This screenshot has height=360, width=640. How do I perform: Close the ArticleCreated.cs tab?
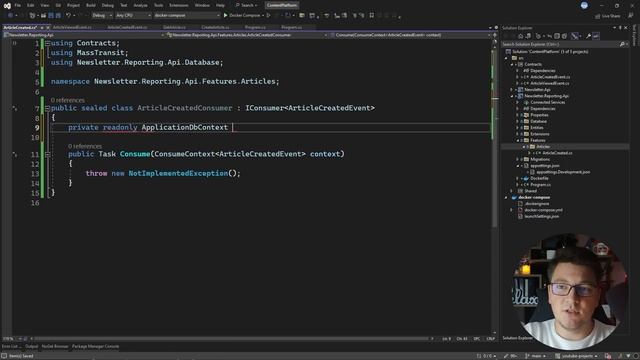point(48,27)
